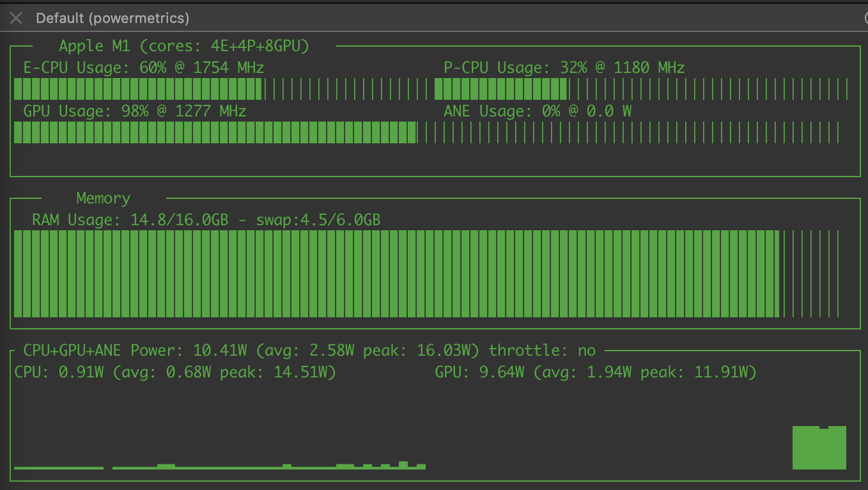
Task: Click the CPU+GPU+ANE Power 10.41W header
Action: point(309,351)
